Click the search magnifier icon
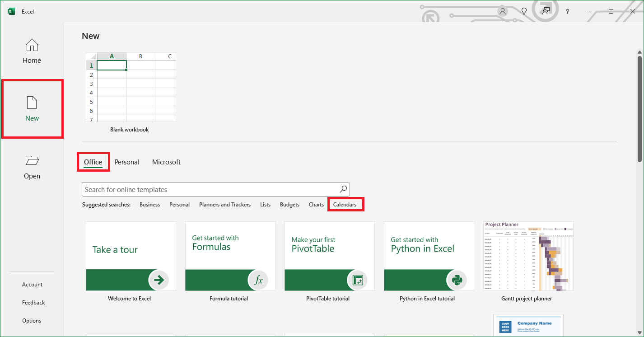644x337 pixels. 344,189
